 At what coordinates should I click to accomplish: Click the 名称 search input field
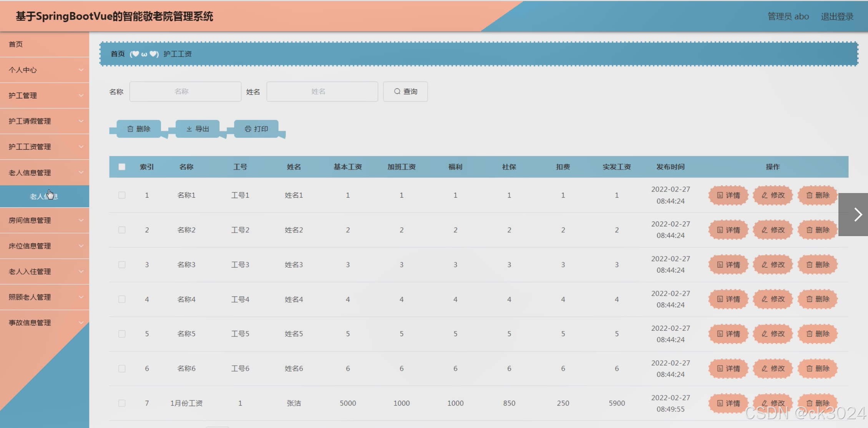[x=185, y=92]
